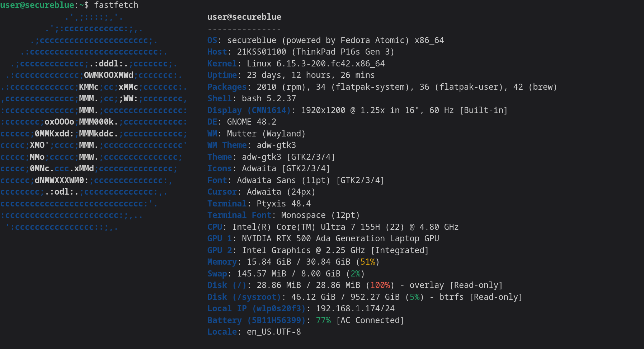Click the CPU Intel Core Ultra 7 line
This screenshot has width=644, height=349.
pos(333,227)
